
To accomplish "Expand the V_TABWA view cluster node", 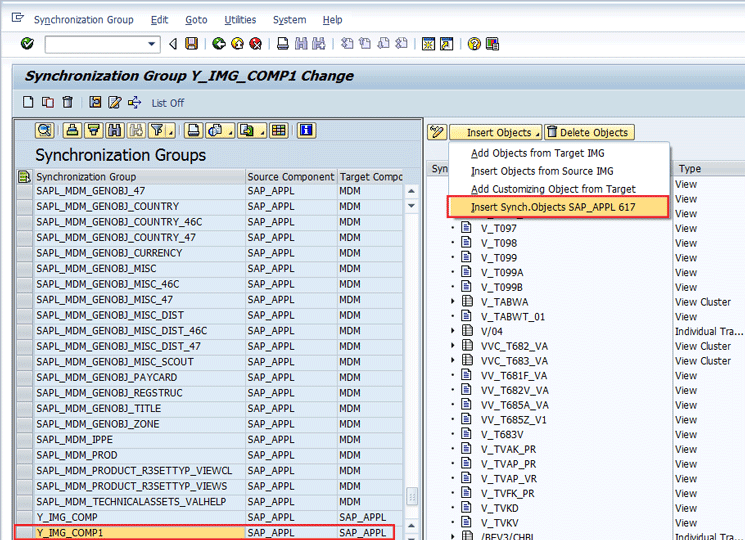I will point(453,301).
